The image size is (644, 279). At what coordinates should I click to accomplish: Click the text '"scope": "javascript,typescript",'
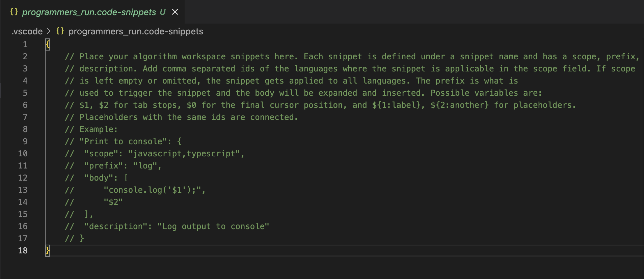164,154
